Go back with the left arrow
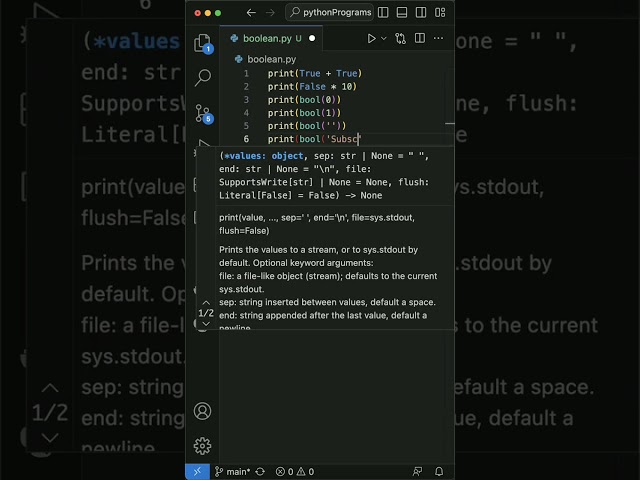 251,13
